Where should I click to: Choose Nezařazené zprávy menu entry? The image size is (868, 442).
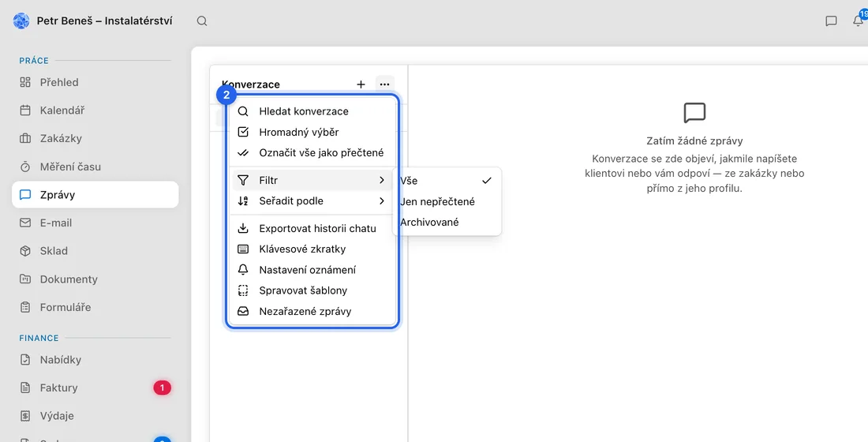tap(312, 311)
